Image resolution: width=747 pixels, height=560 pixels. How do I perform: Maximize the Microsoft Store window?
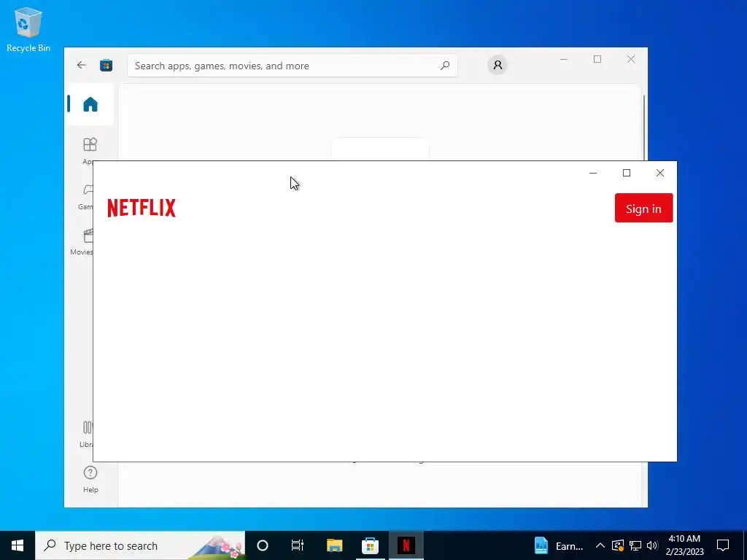(x=597, y=59)
